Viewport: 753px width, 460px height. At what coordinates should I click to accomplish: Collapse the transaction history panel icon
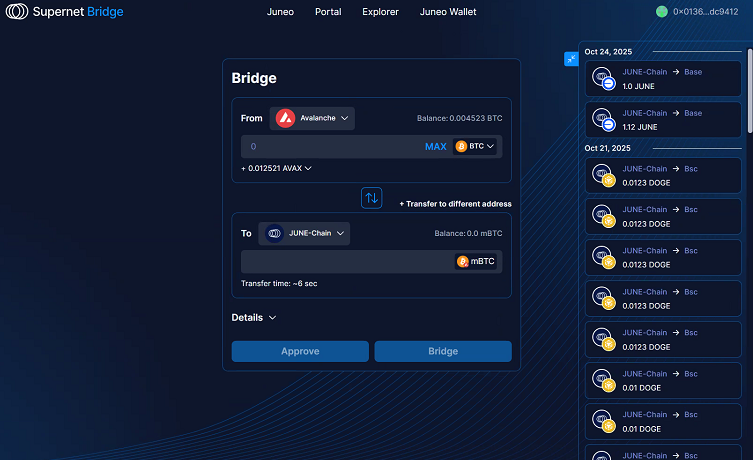tap(571, 59)
